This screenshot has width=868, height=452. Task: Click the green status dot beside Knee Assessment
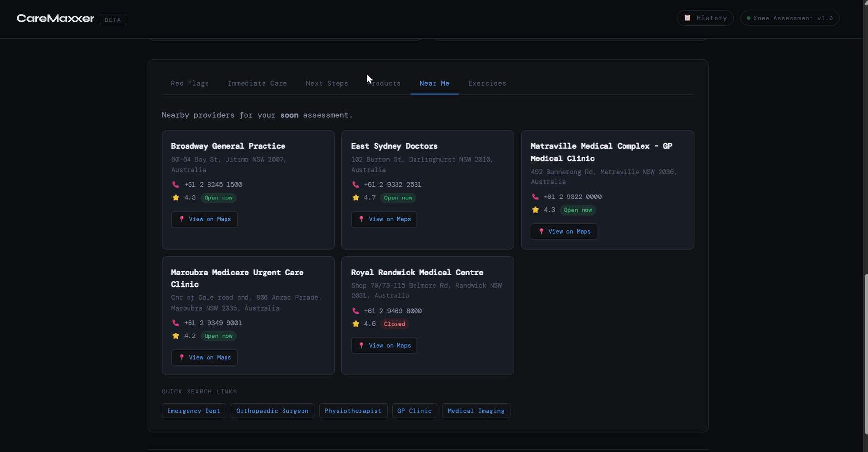coord(749,18)
